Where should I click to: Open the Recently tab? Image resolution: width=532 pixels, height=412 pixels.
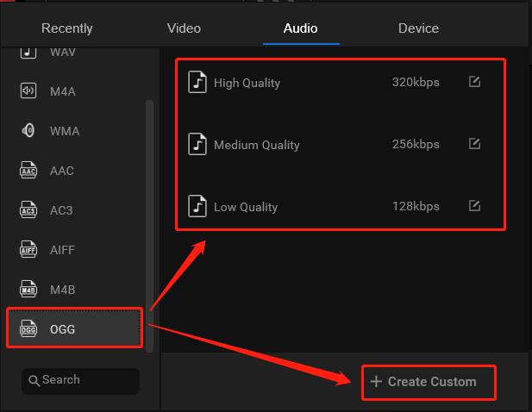point(67,28)
